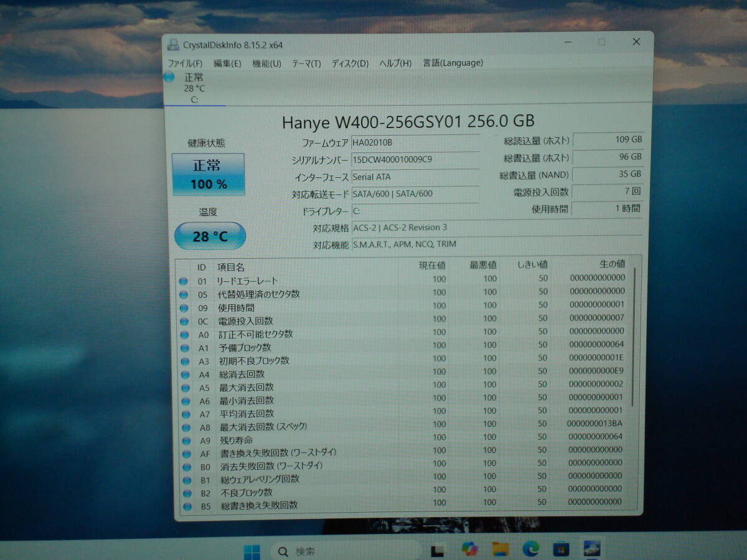Open the ヘルプ(H) menu
Screen dimensions: 747x560
tap(395, 63)
